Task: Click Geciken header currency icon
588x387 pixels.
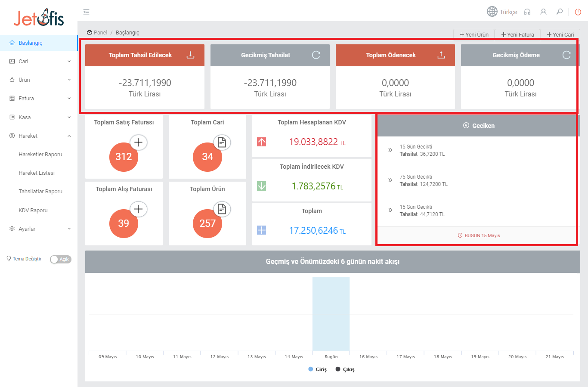Action: click(466, 126)
